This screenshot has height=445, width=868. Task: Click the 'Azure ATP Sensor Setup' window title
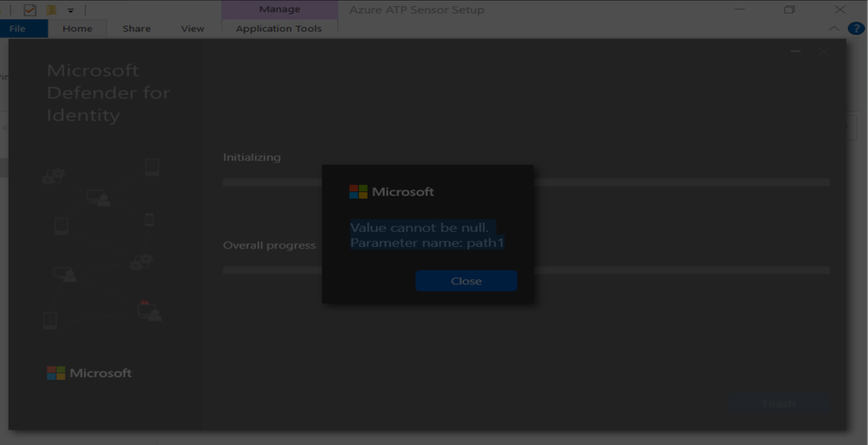point(417,10)
